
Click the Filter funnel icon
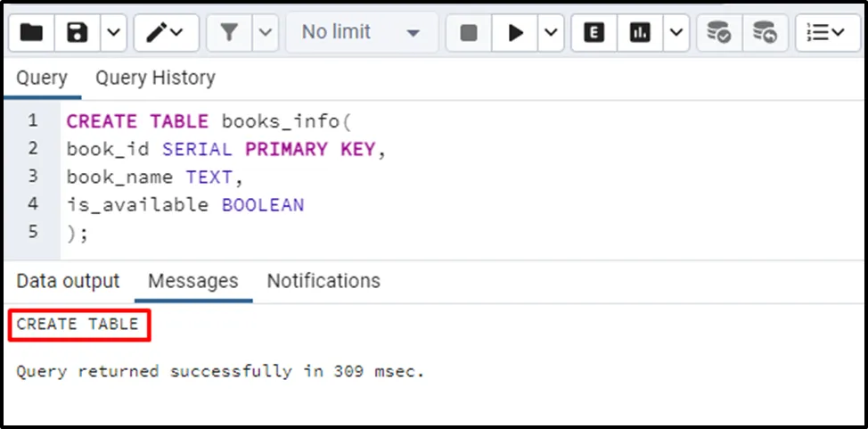229,33
